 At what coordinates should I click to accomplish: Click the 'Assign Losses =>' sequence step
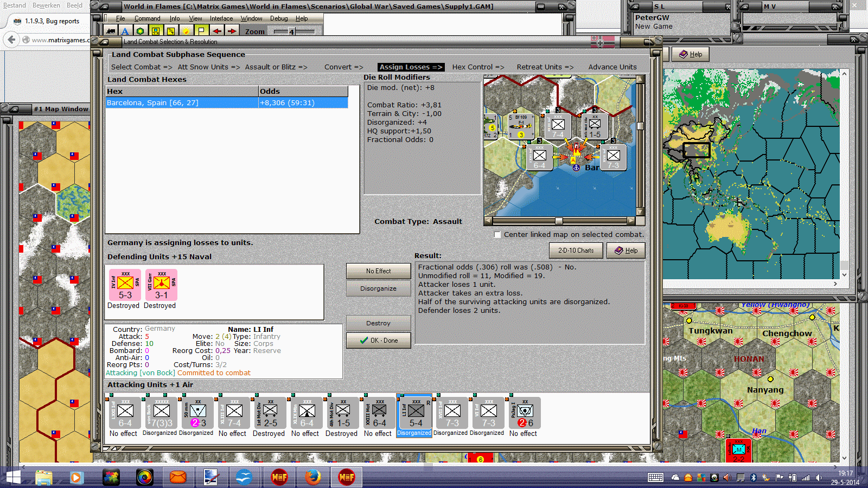point(411,67)
